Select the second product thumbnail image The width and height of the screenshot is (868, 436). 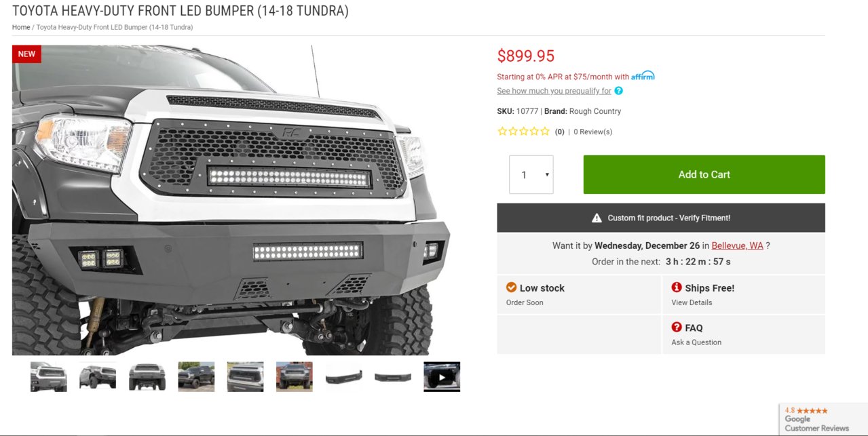tap(98, 377)
